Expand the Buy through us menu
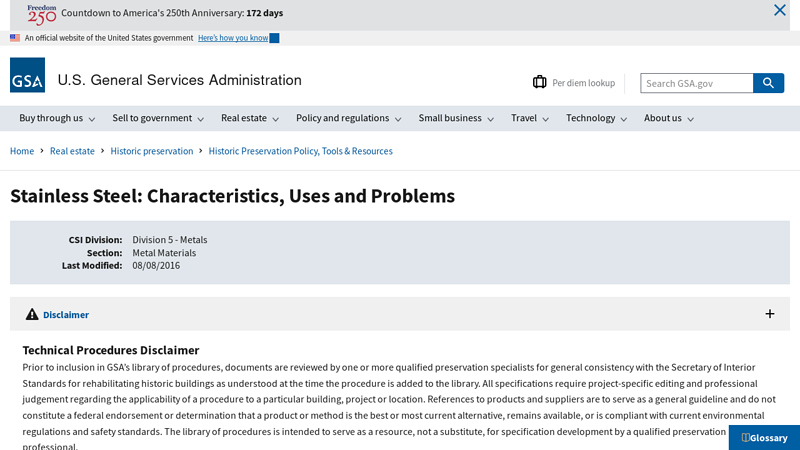Image resolution: width=800 pixels, height=450 pixels. pyautogui.click(x=57, y=118)
